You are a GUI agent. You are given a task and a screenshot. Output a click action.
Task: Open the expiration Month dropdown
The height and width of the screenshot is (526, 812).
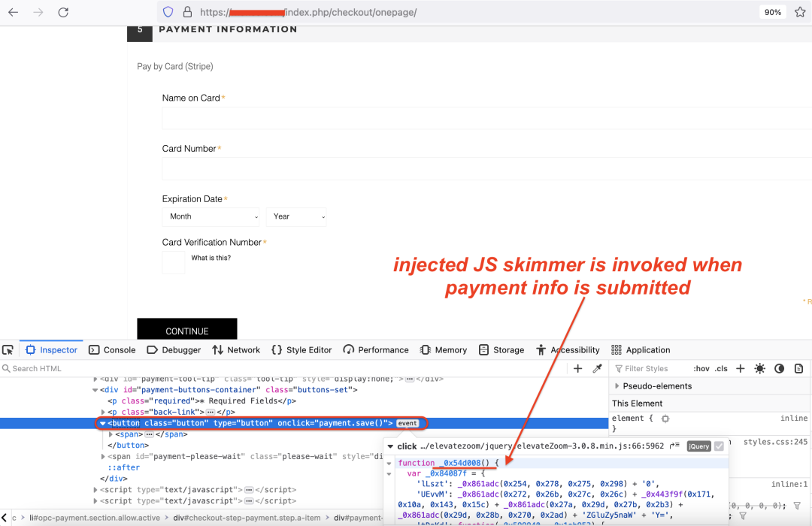211,216
